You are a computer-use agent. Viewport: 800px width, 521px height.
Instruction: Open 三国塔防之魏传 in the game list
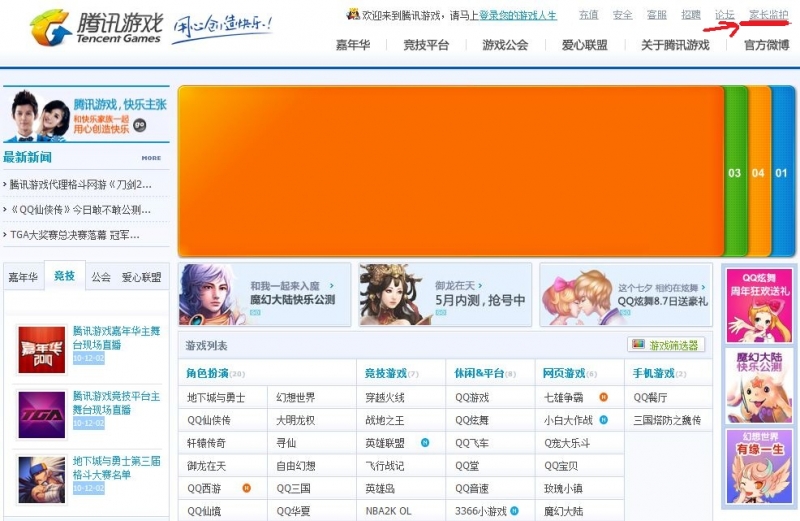coord(667,420)
